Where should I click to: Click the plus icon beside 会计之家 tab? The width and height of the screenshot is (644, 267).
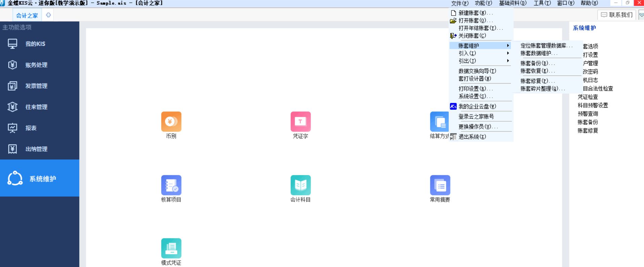(x=48, y=15)
